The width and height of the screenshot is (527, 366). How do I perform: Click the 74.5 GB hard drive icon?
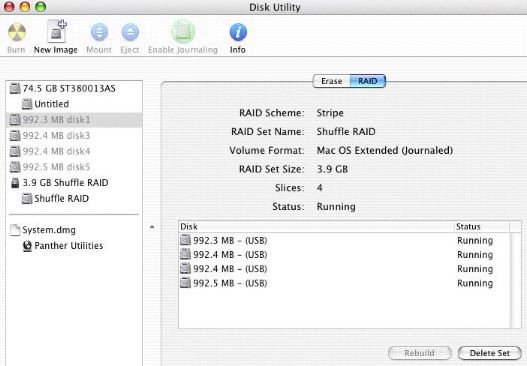[x=15, y=88]
